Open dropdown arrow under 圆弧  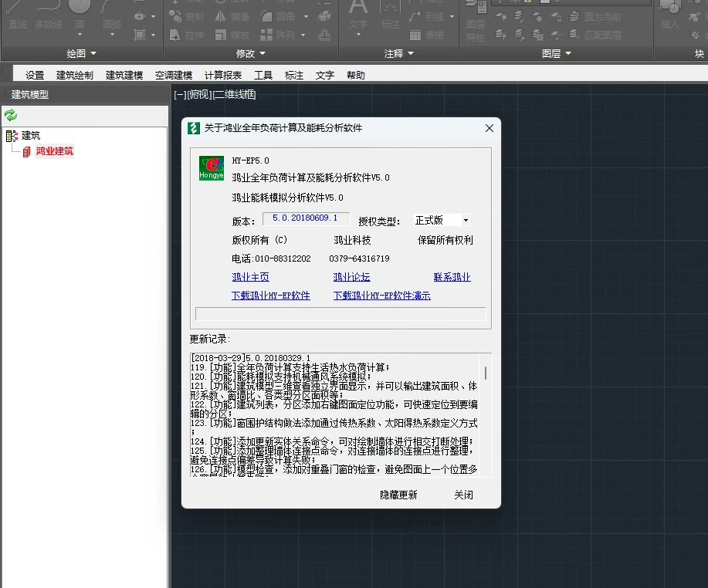pyautogui.click(x=112, y=34)
